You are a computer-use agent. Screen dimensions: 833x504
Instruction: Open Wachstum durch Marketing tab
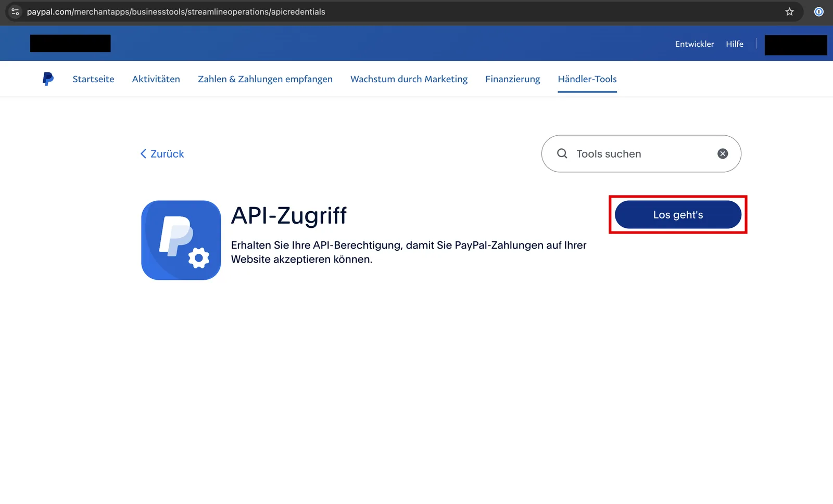[x=409, y=79]
